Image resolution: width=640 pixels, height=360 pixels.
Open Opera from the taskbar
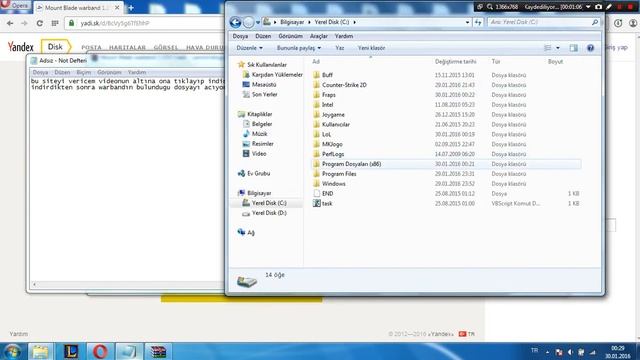pyautogui.click(x=100, y=351)
